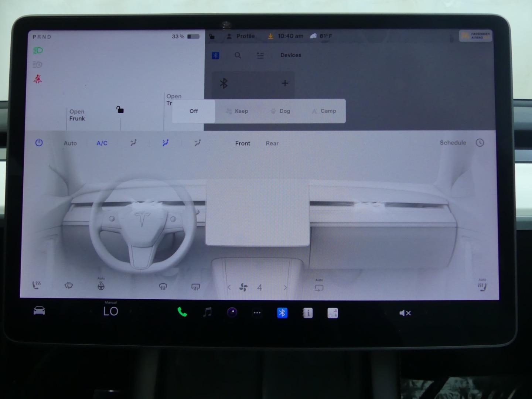Open the Phone app
532x399 pixels.
tap(182, 313)
